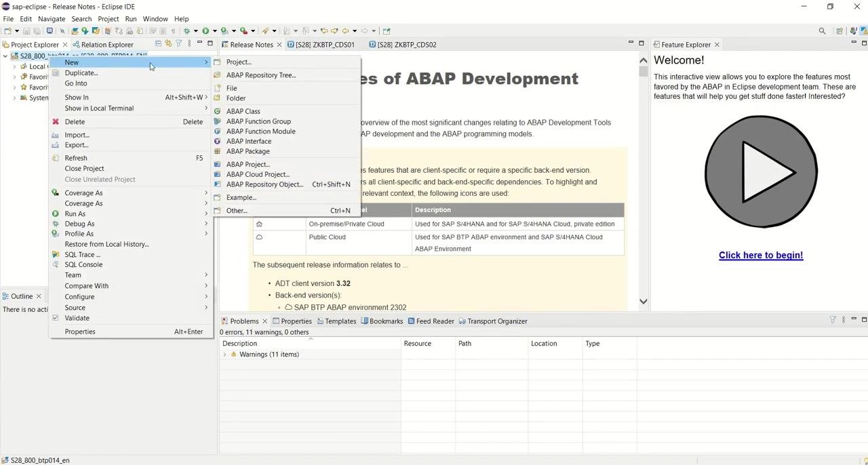This screenshot has height=465, width=868.
Task: Click the Back navigation arrow in toolbar
Action: [x=345, y=31]
